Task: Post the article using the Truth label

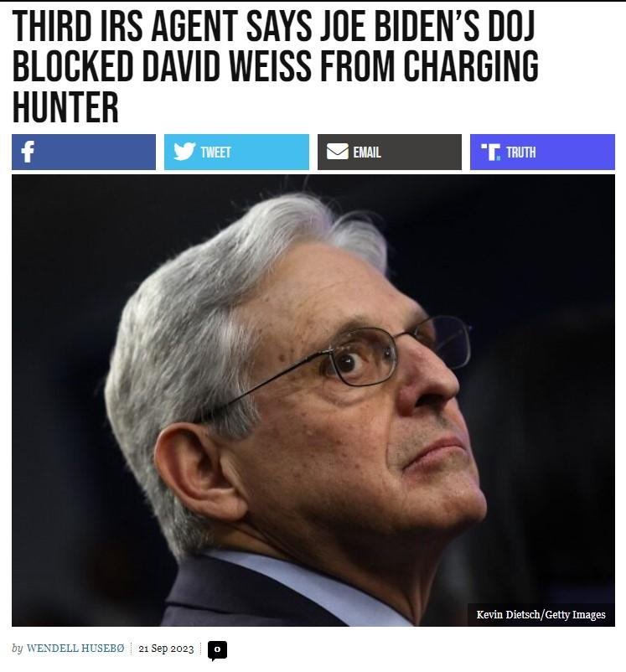Action: coord(521,152)
